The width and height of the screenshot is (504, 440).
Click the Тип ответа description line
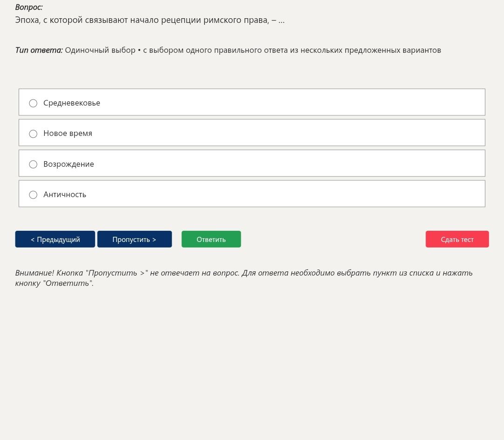click(228, 50)
